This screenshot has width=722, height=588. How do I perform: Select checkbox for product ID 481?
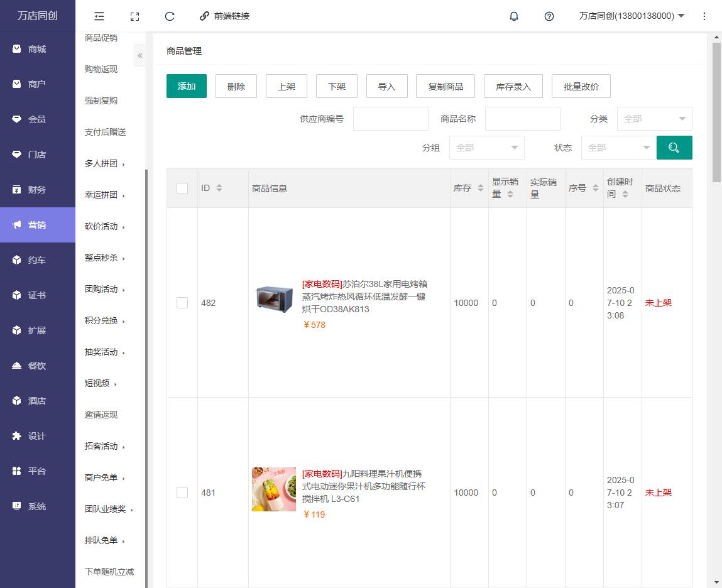tap(182, 493)
